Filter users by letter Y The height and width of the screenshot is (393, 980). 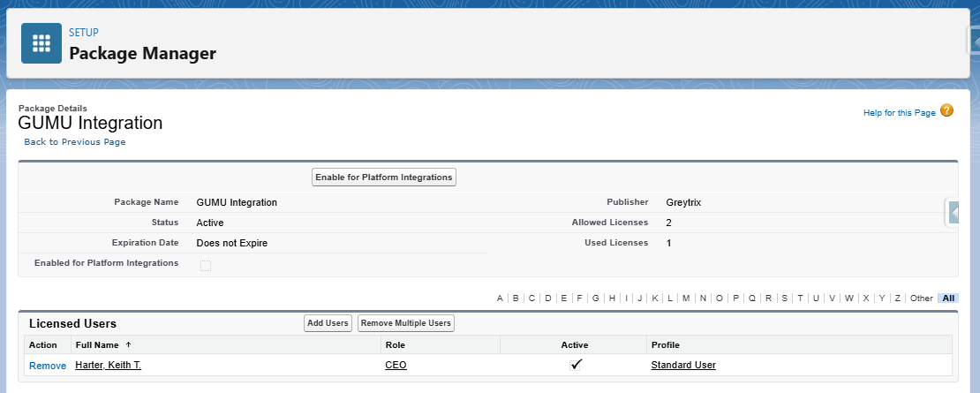coord(882,298)
